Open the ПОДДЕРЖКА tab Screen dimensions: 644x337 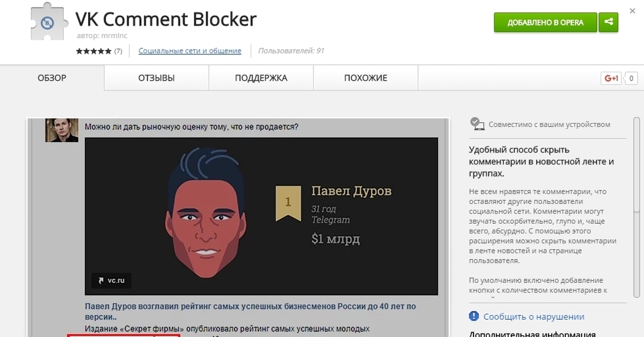pyautogui.click(x=261, y=78)
